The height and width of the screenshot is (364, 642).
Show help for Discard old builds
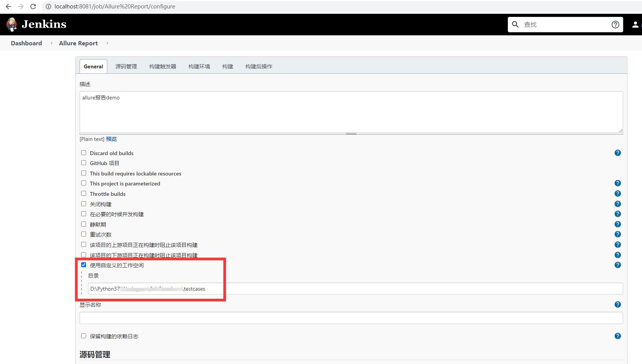pos(618,153)
